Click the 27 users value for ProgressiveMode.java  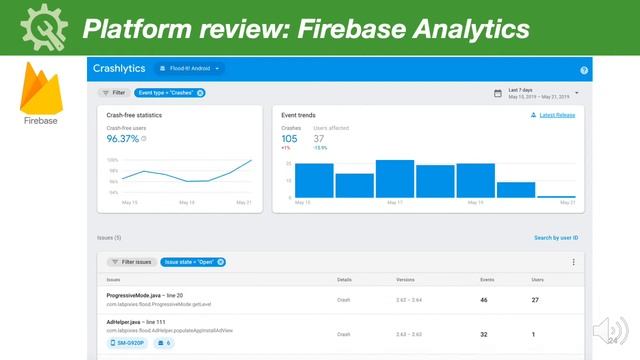point(535,300)
